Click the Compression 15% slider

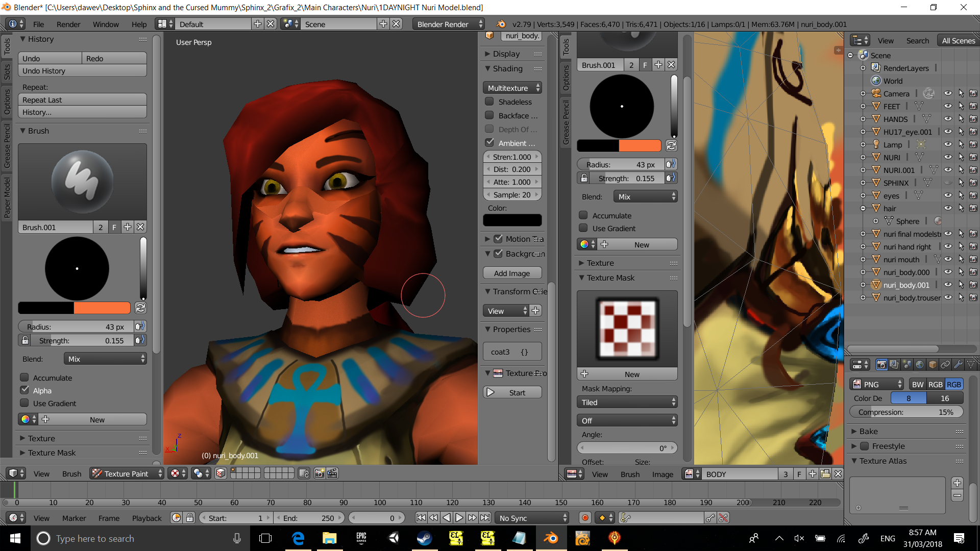tap(906, 412)
